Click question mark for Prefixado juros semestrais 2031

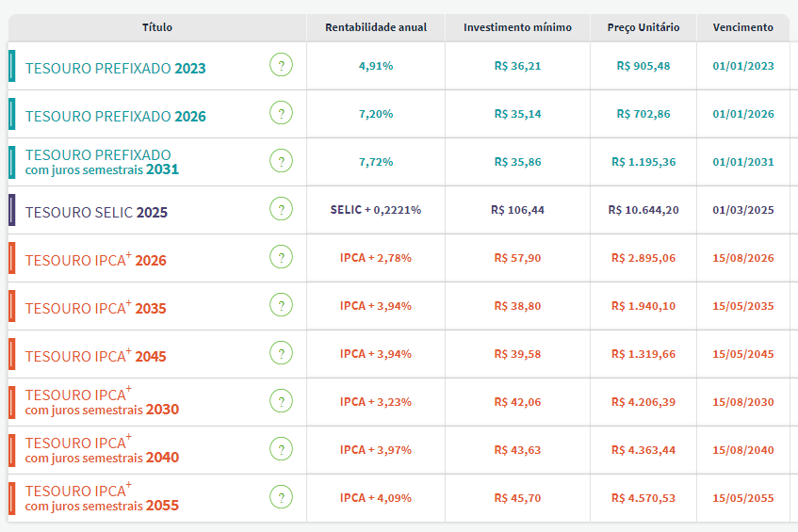(281, 161)
